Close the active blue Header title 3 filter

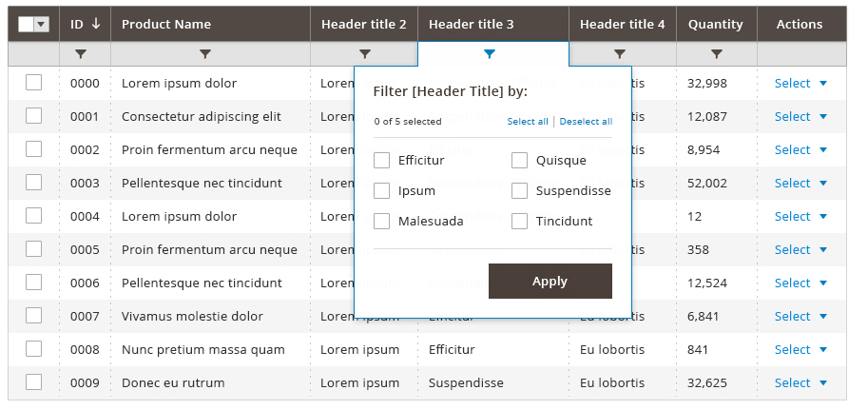(x=490, y=54)
